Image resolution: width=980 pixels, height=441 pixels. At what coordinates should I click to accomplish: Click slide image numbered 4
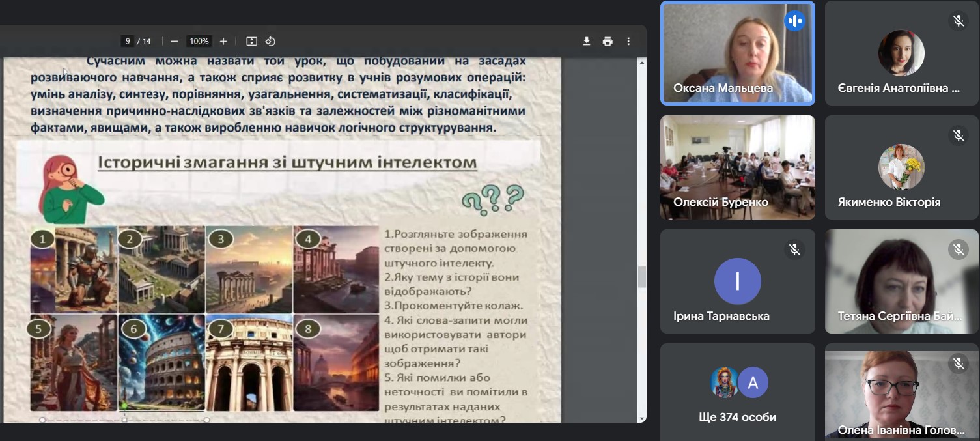(x=336, y=269)
